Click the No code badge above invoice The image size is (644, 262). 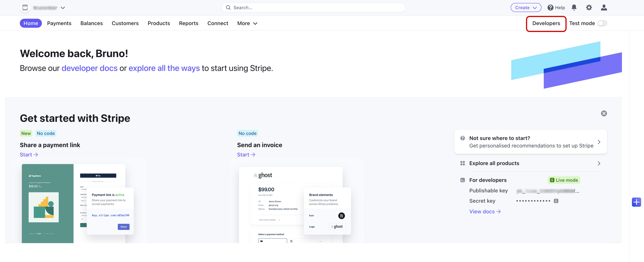(248, 133)
